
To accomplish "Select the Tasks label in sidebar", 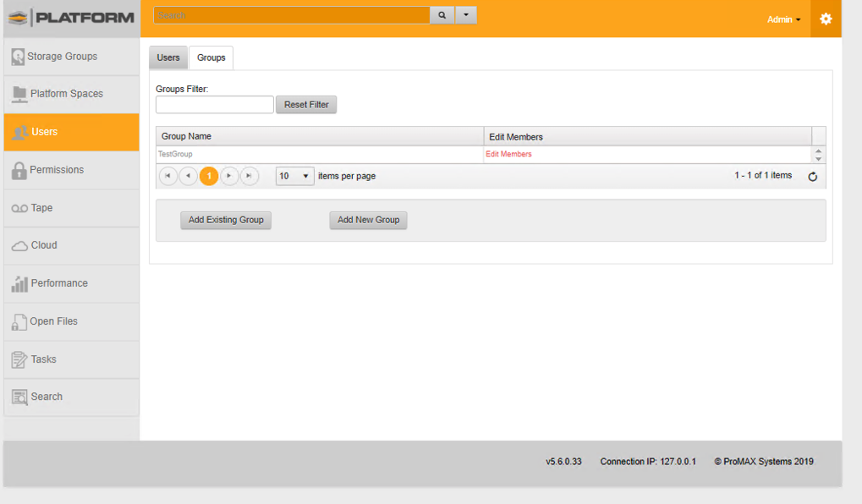I will pyautogui.click(x=43, y=359).
